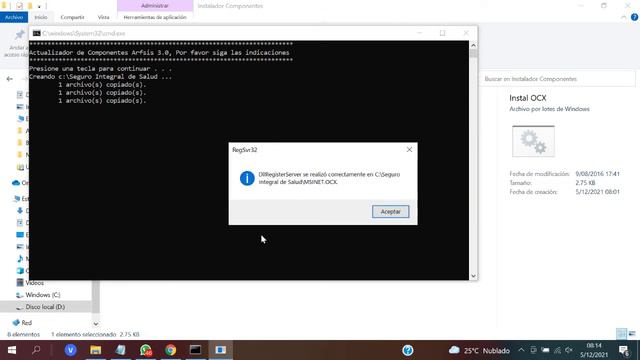This screenshot has height=360, width=640.
Task: Open the clock showing 08:14 5/12/2021
Action: pos(594,350)
